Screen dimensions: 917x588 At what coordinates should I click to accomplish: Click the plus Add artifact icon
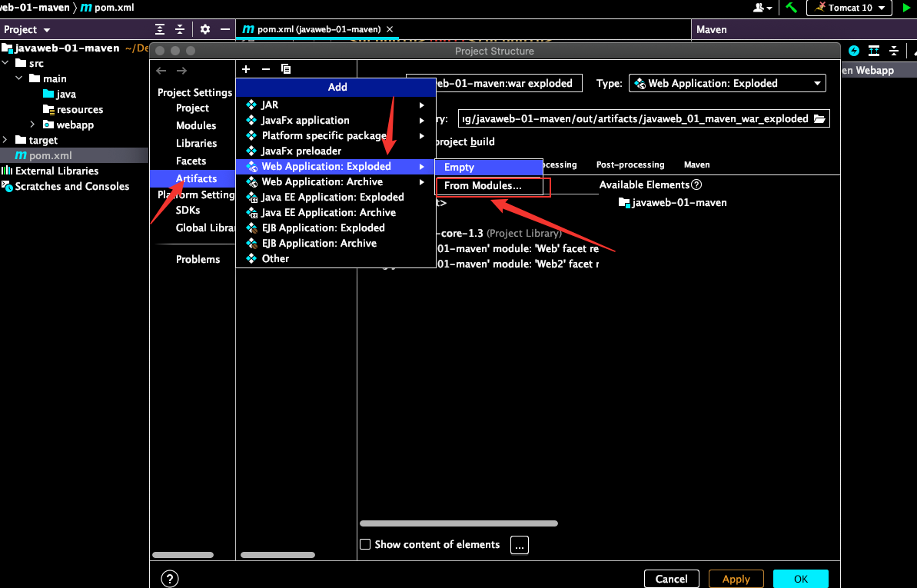pos(246,69)
